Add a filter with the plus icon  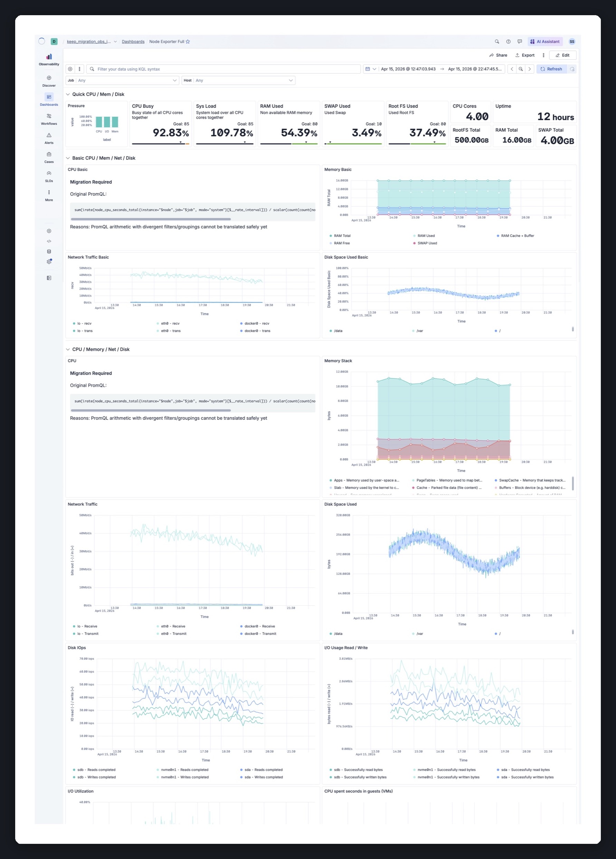[x=70, y=69]
